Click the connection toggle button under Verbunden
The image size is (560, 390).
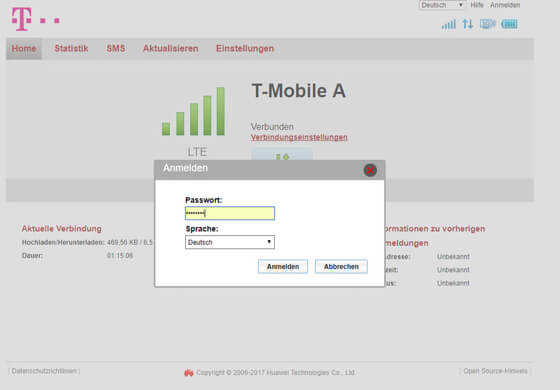click(x=282, y=155)
